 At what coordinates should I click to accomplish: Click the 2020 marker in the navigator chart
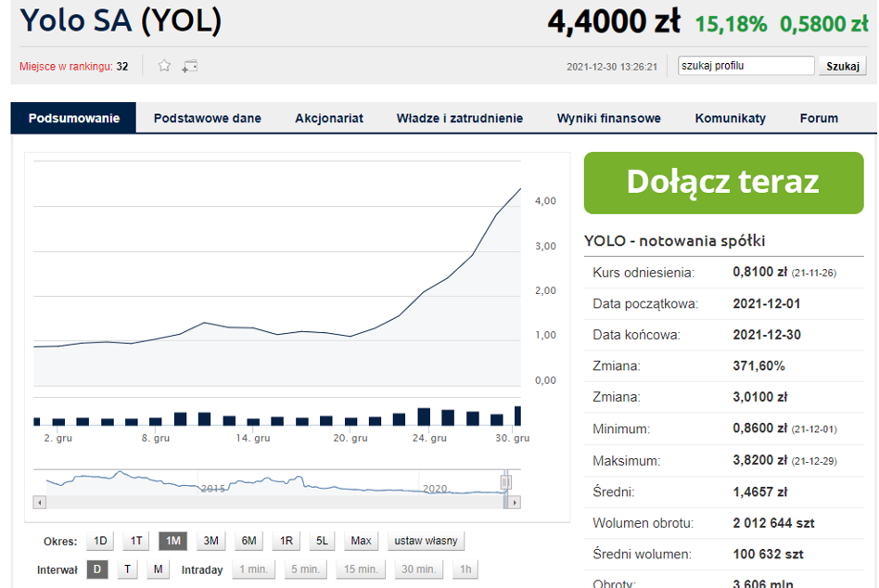[435, 489]
